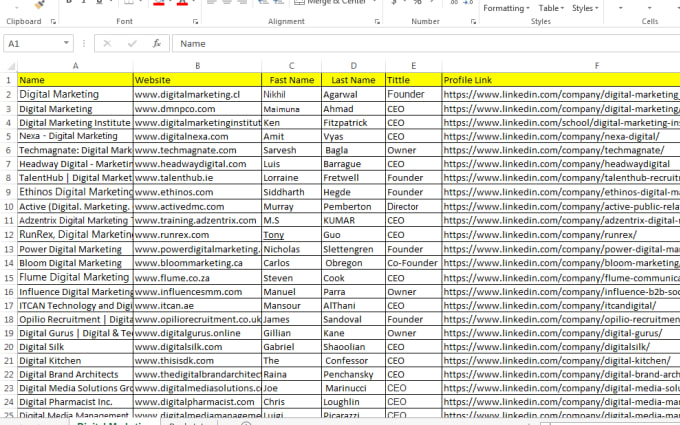Select cell 'www.influencesmm.com'

[197, 292]
